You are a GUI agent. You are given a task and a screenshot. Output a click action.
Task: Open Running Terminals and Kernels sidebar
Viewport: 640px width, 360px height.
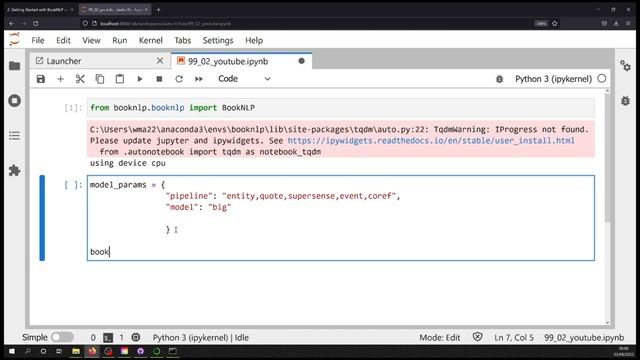(x=15, y=100)
